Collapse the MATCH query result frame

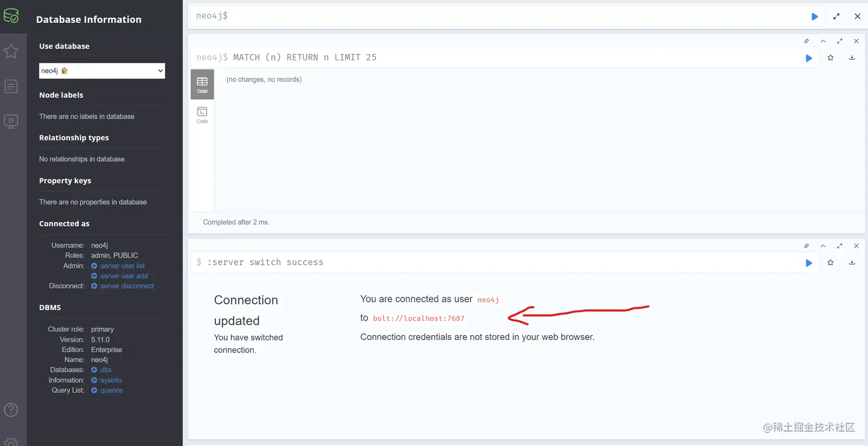[x=823, y=41]
